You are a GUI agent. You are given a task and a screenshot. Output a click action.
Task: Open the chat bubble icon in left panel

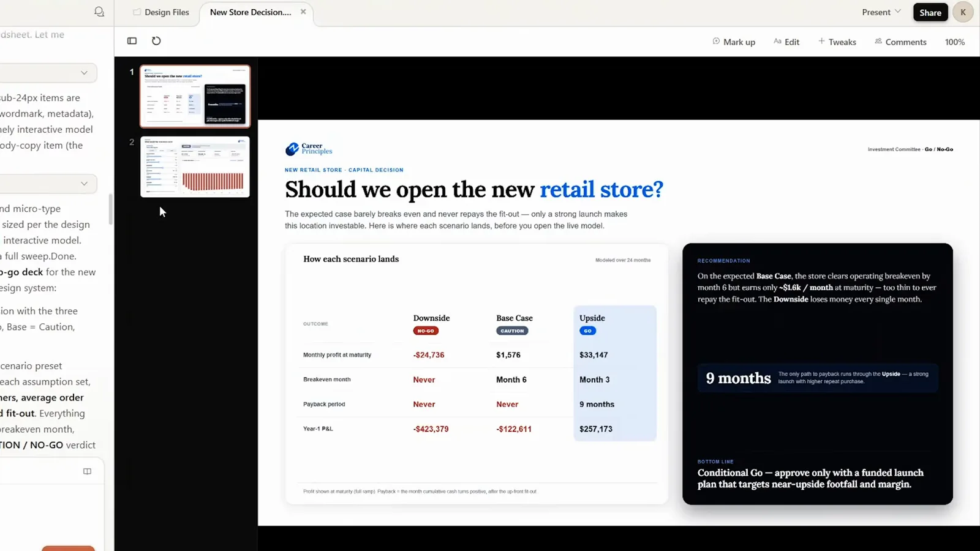(x=99, y=12)
